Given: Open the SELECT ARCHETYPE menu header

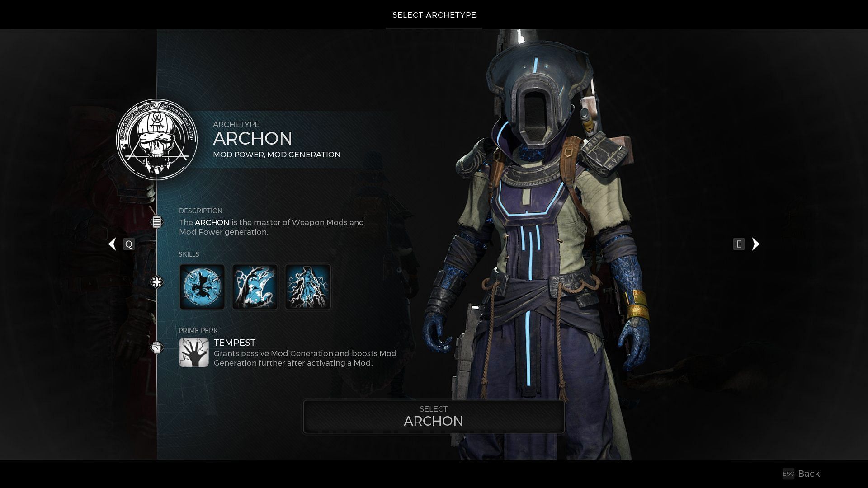Looking at the screenshot, I should pyautogui.click(x=434, y=15).
